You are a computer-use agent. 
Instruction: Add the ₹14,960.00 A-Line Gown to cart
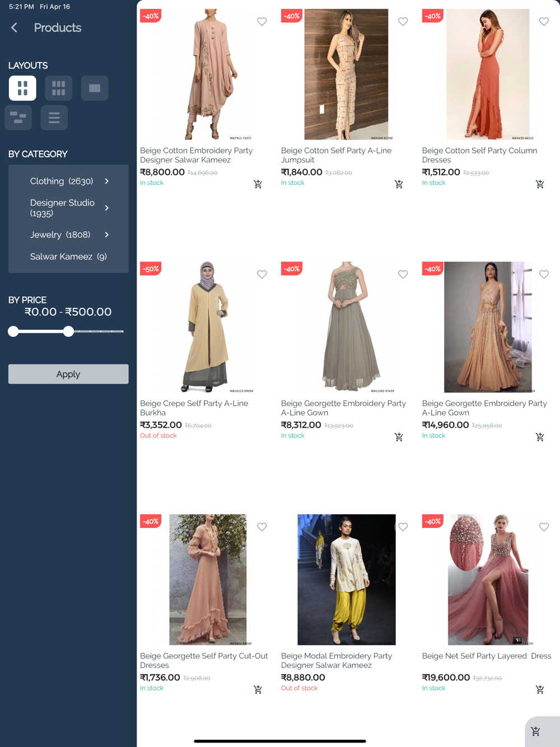[x=540, y=437]
